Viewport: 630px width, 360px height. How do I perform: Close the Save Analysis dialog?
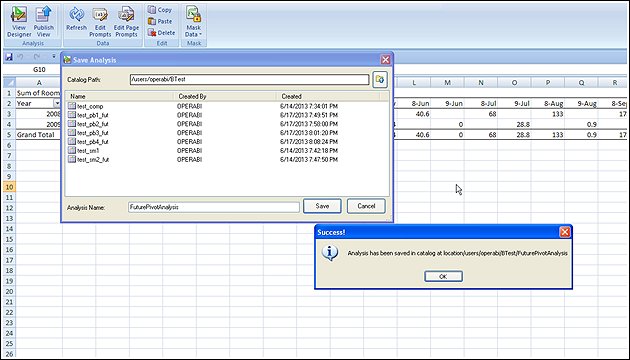pos(385,59)
